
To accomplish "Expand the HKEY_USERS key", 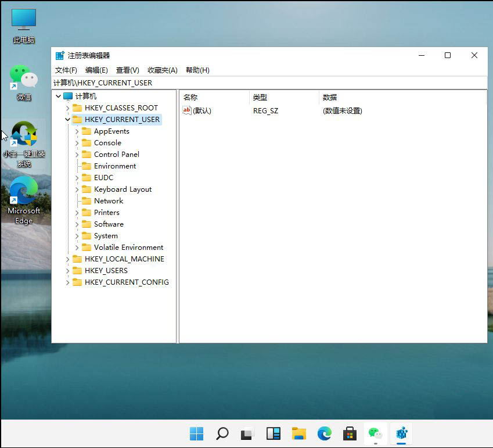I will 68,270.
